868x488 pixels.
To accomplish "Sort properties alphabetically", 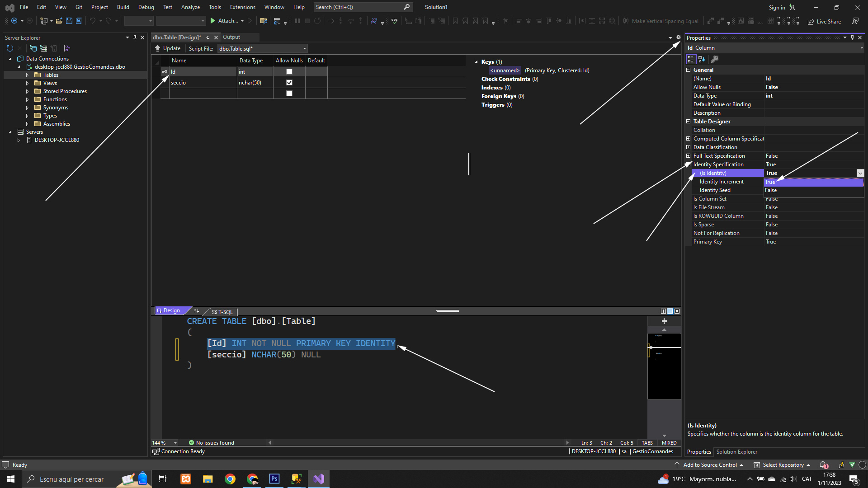I will (702, 59).
